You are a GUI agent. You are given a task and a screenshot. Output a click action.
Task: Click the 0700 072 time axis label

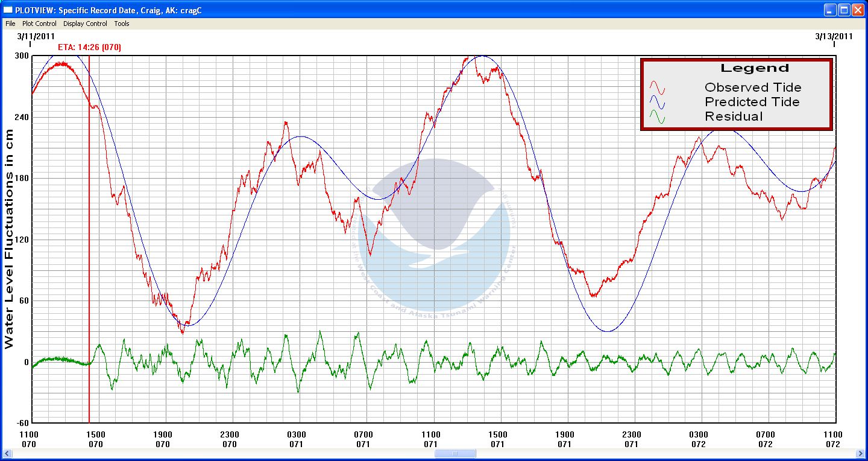tap(766, 439)
